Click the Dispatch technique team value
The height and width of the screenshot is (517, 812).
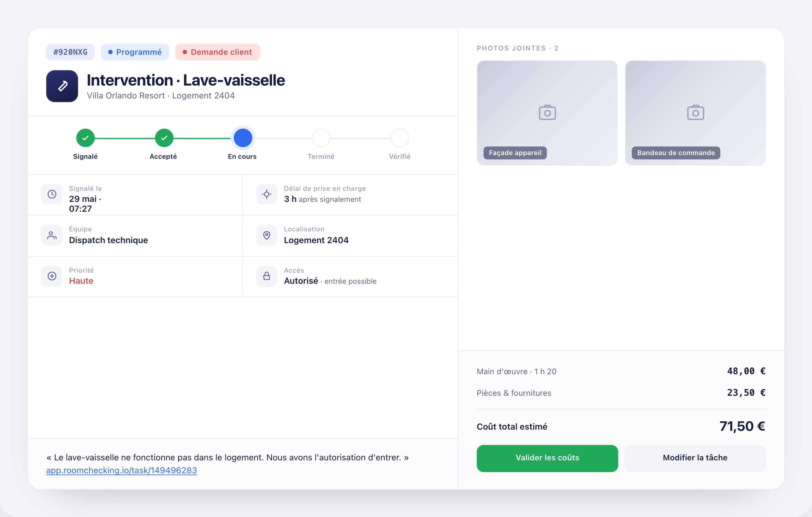click(108, 240)
